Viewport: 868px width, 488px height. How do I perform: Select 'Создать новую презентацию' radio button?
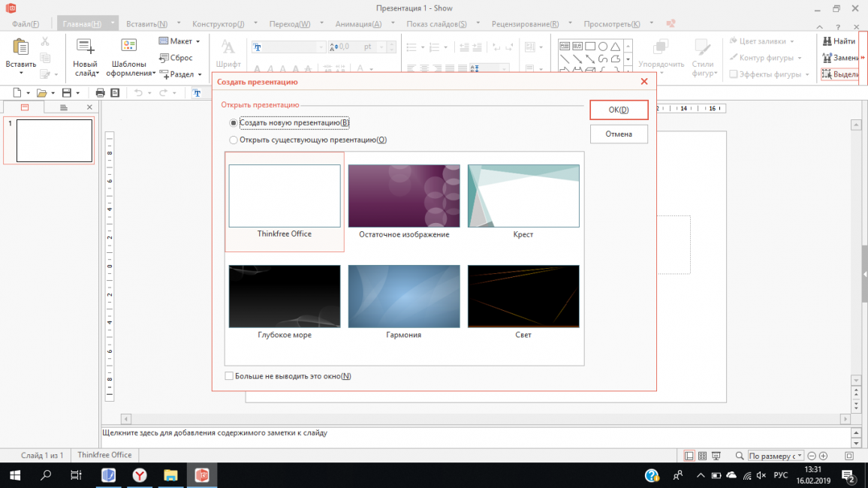pos(234,122)
